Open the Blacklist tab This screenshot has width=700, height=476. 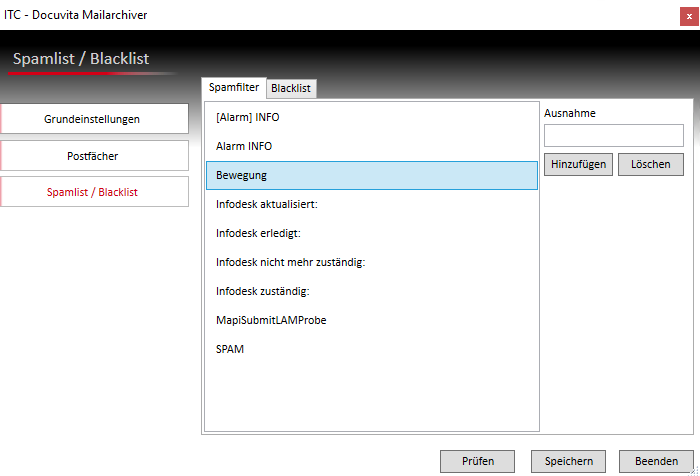[291, 89]
